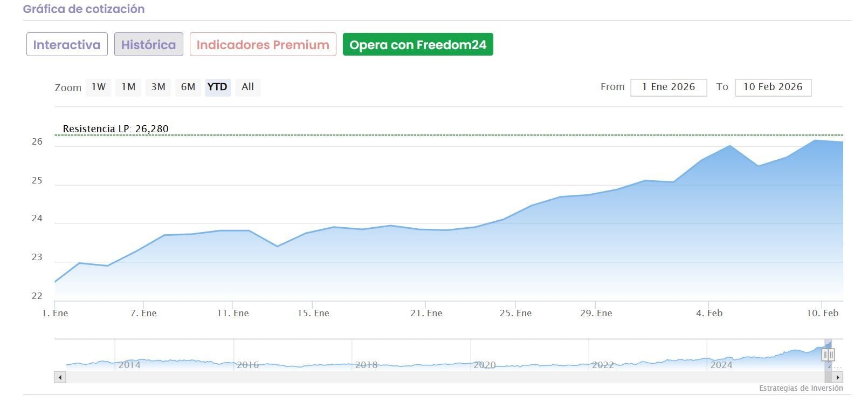Open Indicadores Premium
The height and width of the screenshot is (408, 868).
[x=263, y=45]
